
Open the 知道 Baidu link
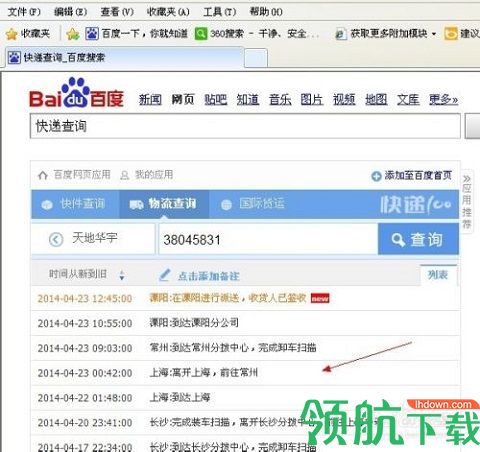[248, 100]
